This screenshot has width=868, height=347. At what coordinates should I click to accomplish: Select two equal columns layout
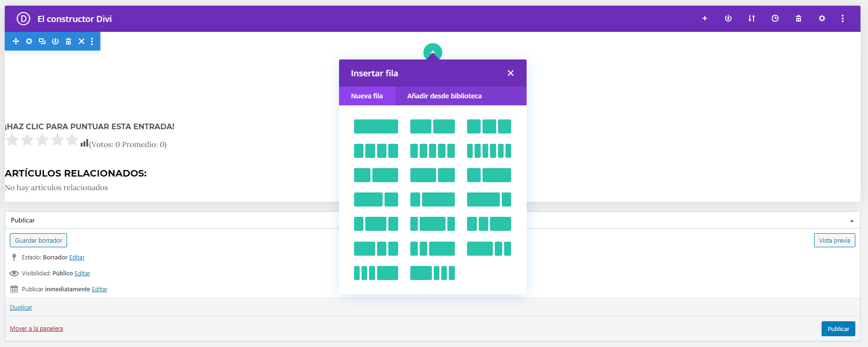432,126
